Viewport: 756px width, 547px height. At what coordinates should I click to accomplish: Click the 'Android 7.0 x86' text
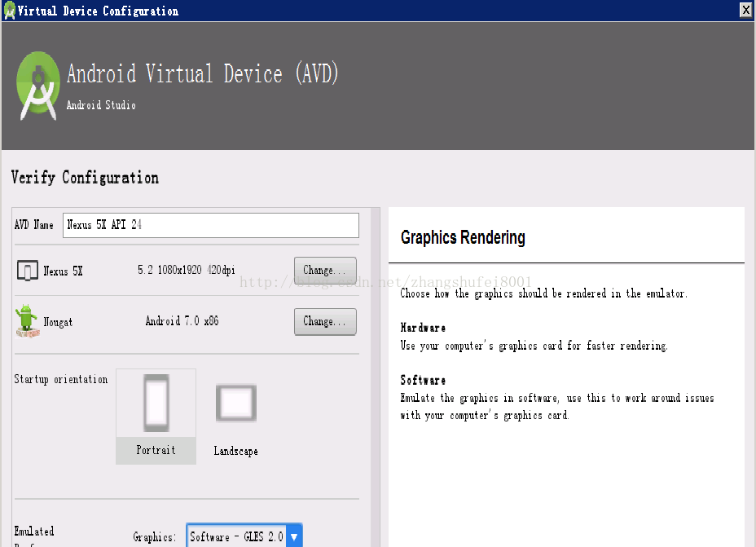point(182,320)
